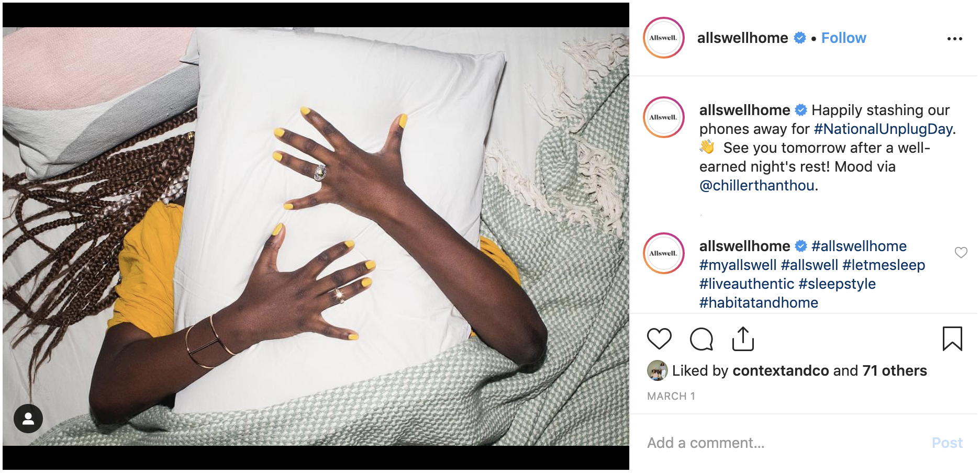Show tagged people icon on the photo
980x473 pixels.
point(28,419)
